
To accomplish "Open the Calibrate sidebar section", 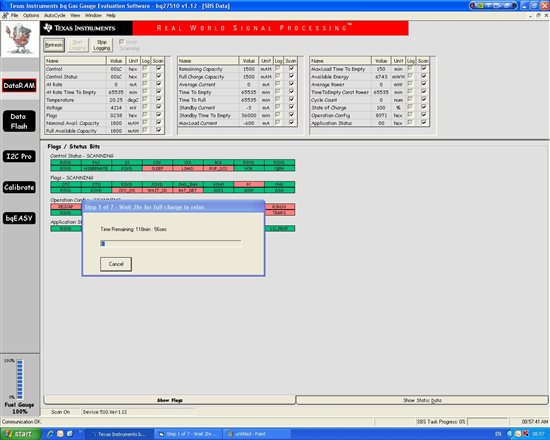I will tap(19, 187).
